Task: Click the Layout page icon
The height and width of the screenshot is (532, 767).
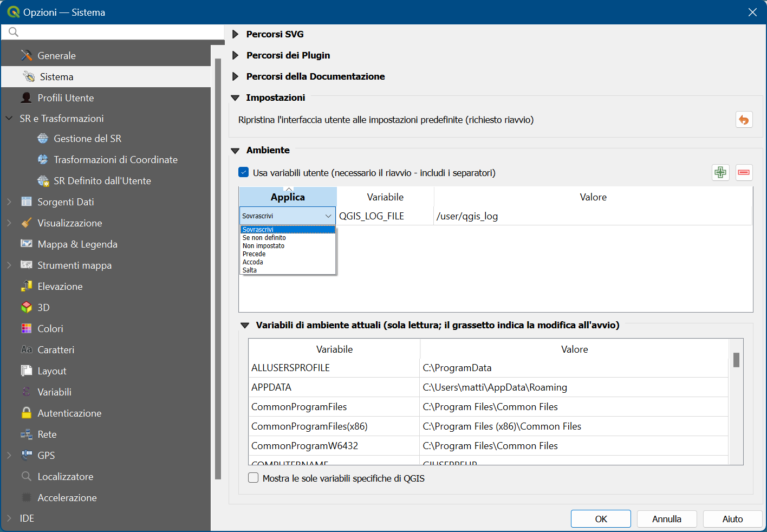Action: [x=27, y=371]
